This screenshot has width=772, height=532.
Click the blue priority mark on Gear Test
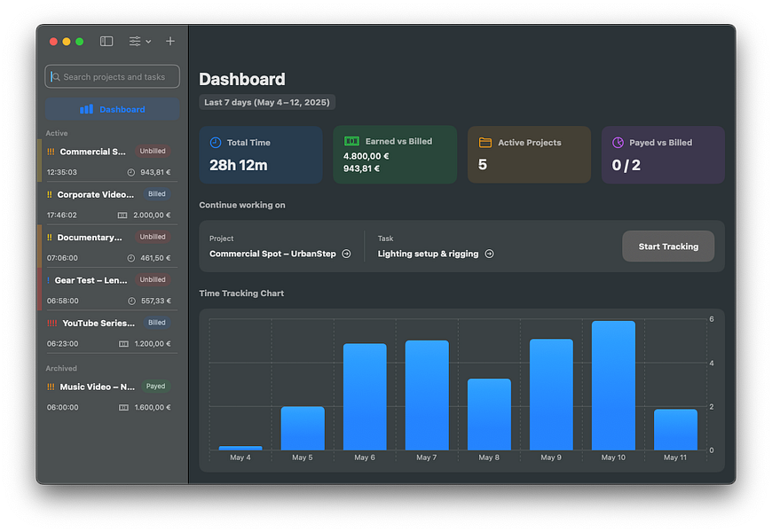coord(48,280)
